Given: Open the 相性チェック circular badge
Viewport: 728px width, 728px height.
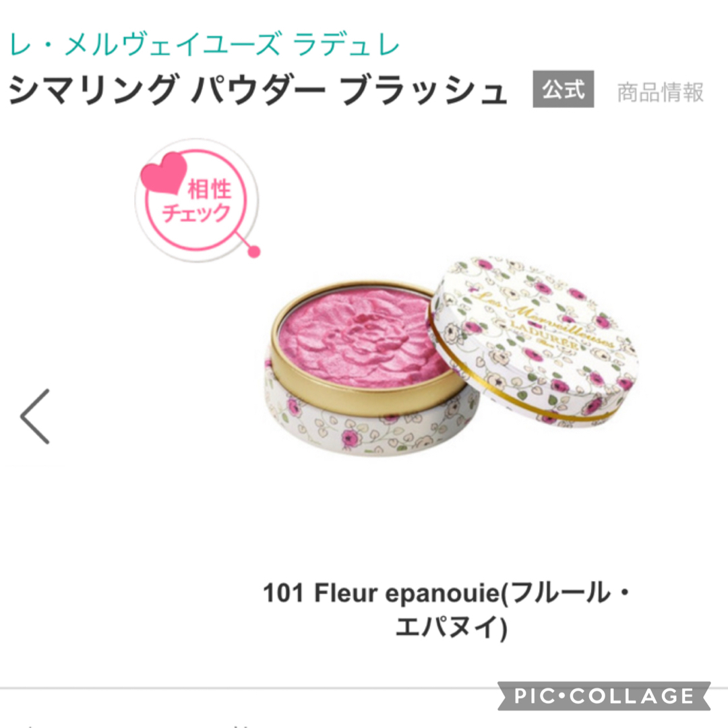Looking at the screenshot, I should (196, 200).
